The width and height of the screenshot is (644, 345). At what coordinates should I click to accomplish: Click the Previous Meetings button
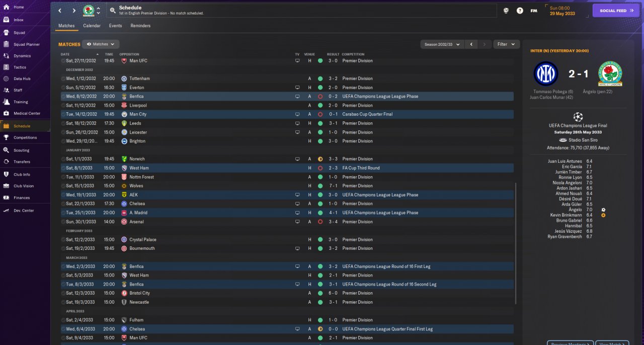tap(570, 344)
